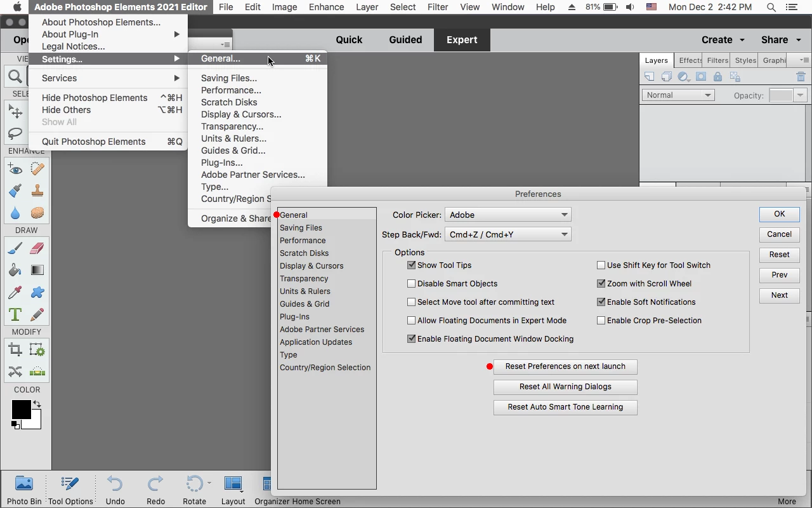Image resolution: width=812 pixels, height=508 pixels.
Task: Enable Disable Smart Objects checkbox
Action: pos(411,284)
